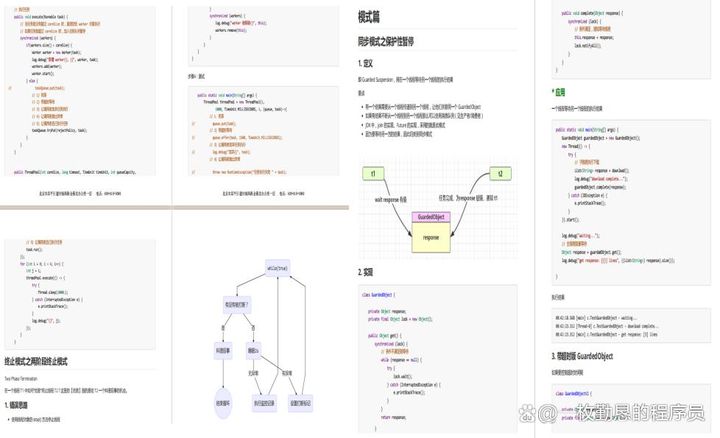Click the "1. 错误思路" heading
Screen dimensions: 720x438
[x=16, y=405]
